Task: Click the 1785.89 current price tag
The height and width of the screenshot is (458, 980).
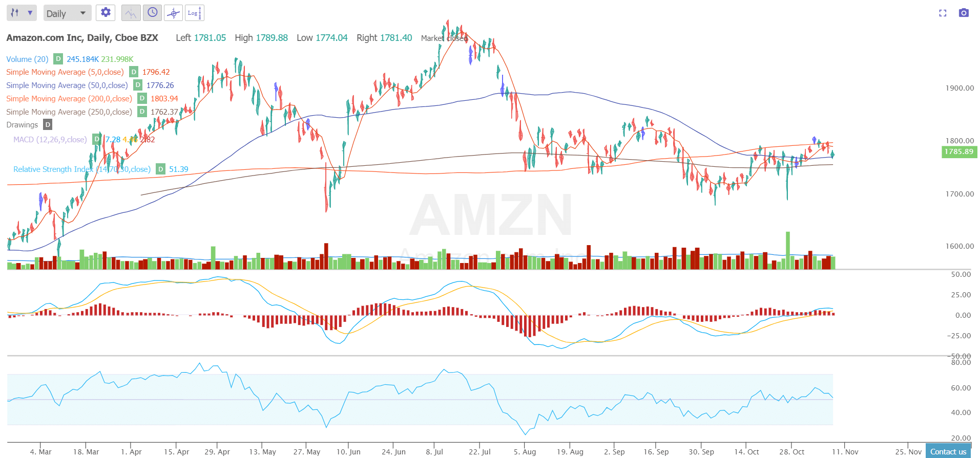Action: [959, 152]
